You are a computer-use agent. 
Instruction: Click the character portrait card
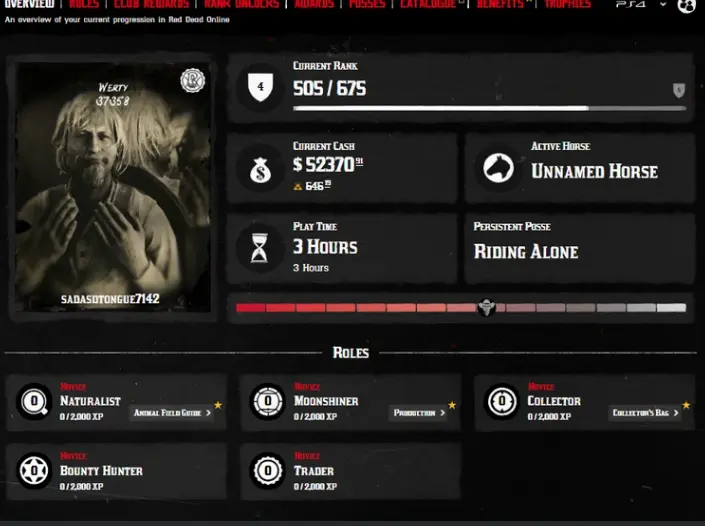112,187
